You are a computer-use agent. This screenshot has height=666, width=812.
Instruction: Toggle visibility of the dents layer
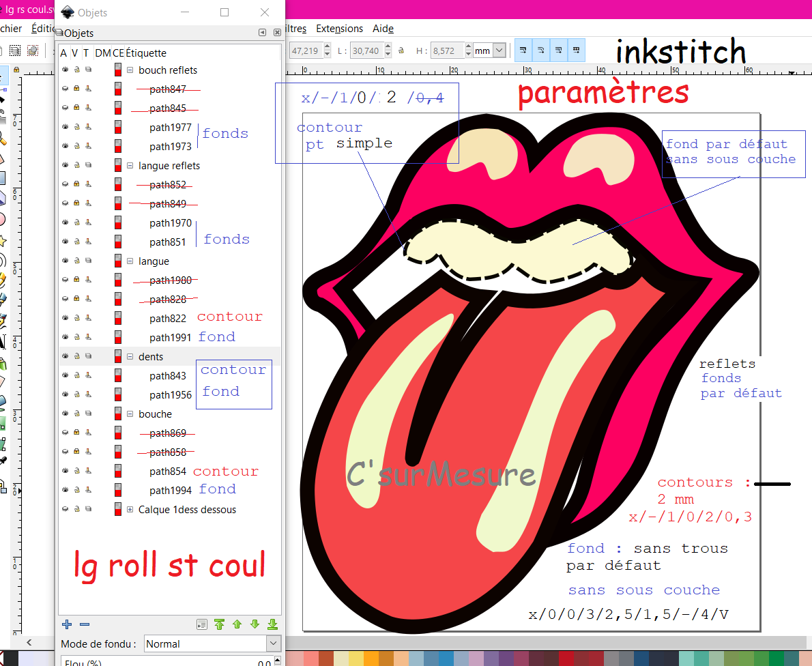[x=66, y=356]
